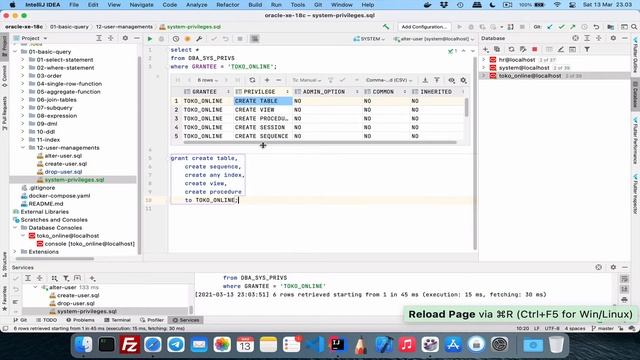640x360 pixels.
Task: Show result view options eye icon
Action: point(451,80)
